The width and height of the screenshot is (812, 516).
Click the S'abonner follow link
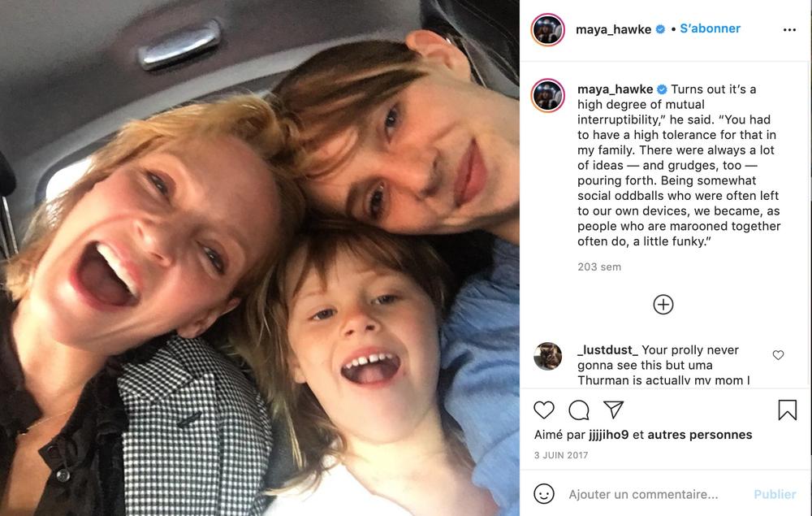point(710,28)
